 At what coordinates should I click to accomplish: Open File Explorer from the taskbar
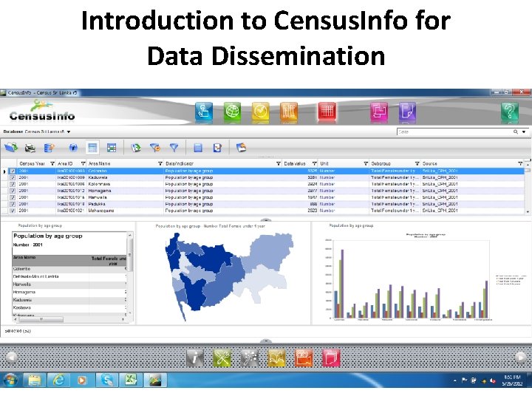34,381
